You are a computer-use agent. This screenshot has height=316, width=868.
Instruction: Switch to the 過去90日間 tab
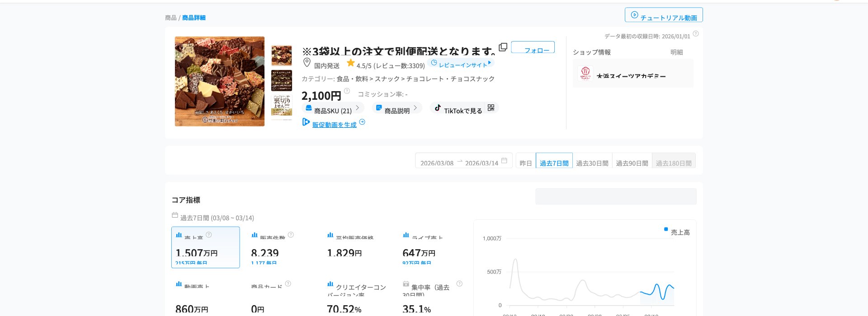click(x=632, y=161)
